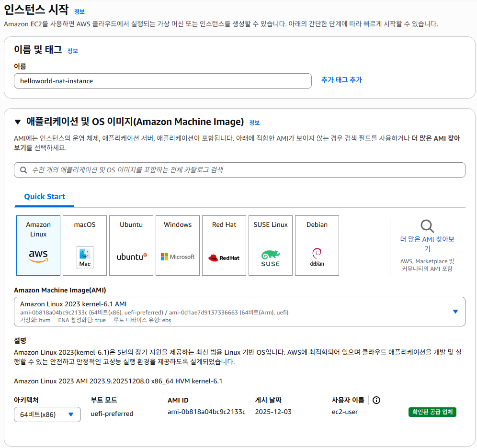This screenshot has height=448, width=477.
Task: Click the AMI version line with 2023.9.20251208.0
Action: tap(118, 381)
